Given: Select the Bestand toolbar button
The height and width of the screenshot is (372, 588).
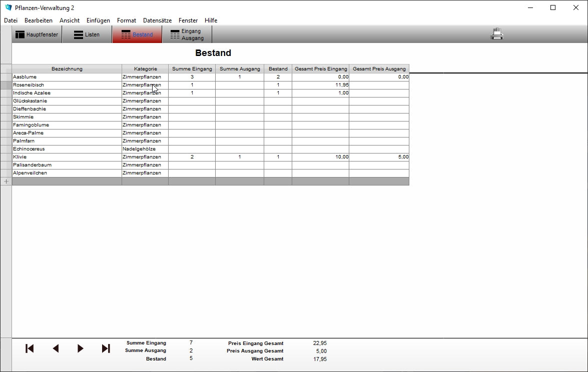Looking at the screenshot, I should pyautogui.click(x=137, y=34).
